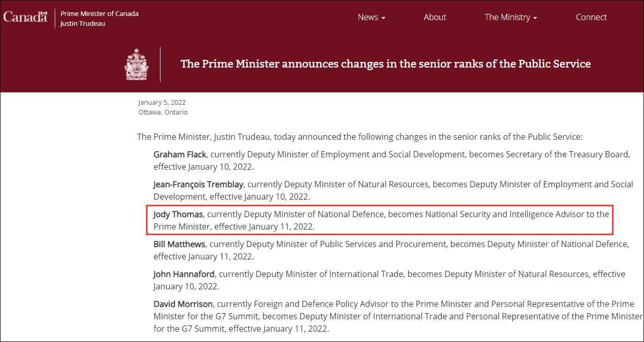The height and width of the screenshot is (342, 644).
Task: Click the page headline about Public Service changes
Action: point(385,64)
